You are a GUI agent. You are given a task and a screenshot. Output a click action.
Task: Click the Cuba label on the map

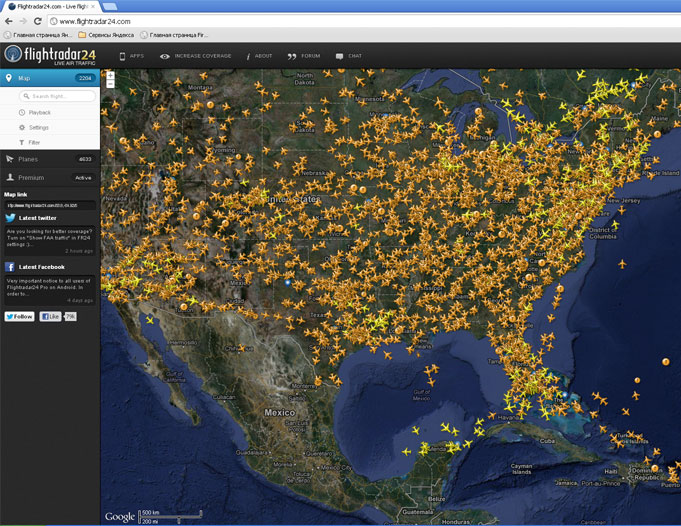547,440
